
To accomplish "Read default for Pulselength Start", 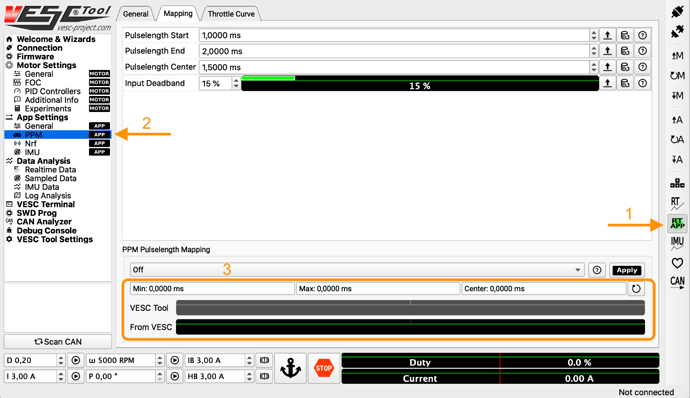I will pyautogui.click(x=625, y=35).
